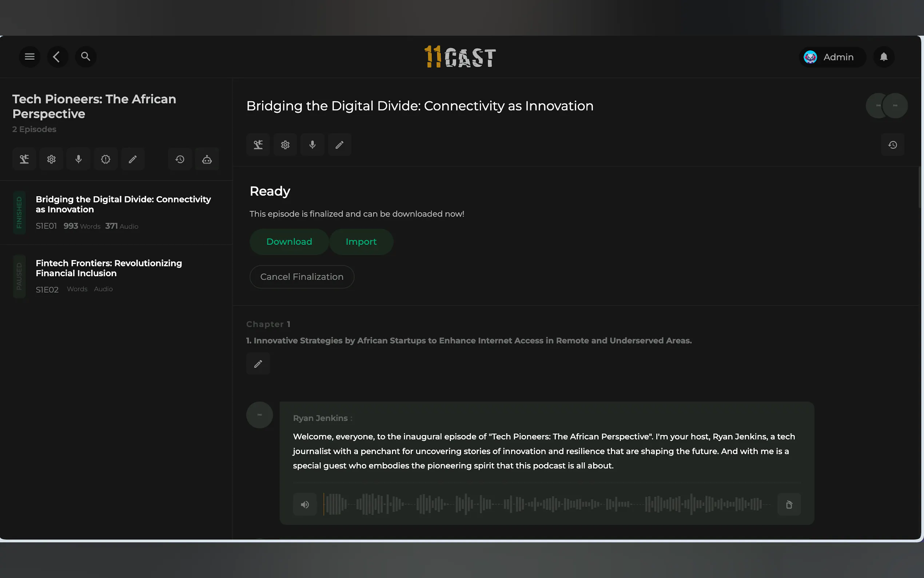Edit podcast with sidebar pencil icon
Screen dimensions: 924x578
(132, 159)
